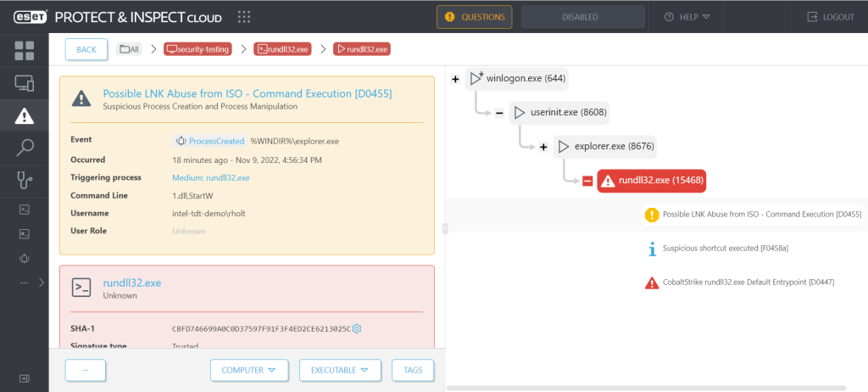Open the HELP menu
The image size is (868, 392).
pos(687,17)
